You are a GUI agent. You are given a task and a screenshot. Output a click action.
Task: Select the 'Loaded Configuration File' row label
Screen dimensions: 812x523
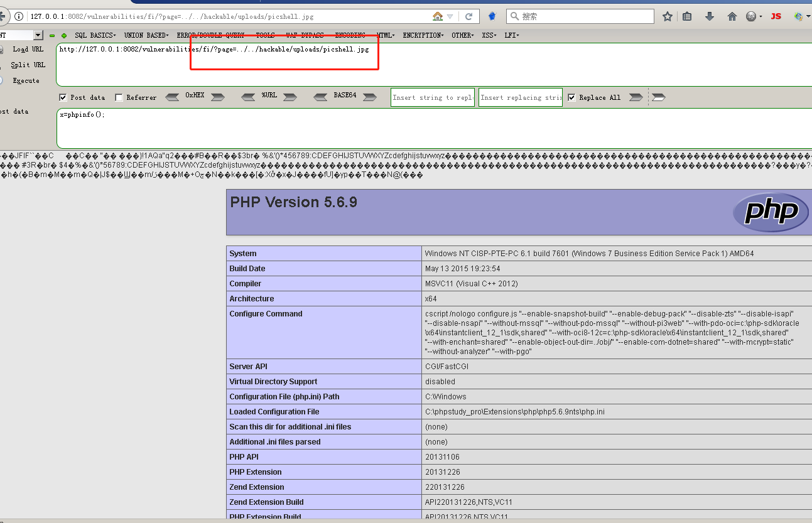pyautogui.click(x=274, y=412)
